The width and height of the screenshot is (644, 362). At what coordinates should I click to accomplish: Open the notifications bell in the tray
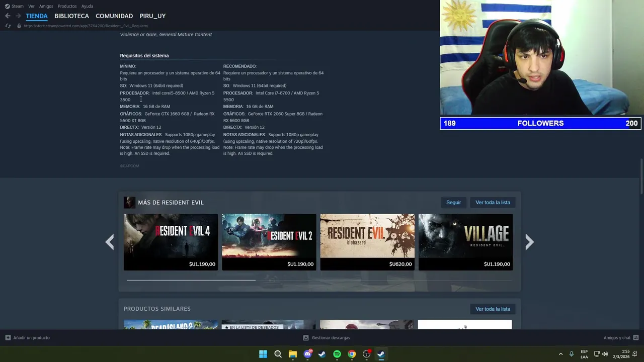(635, 354)
